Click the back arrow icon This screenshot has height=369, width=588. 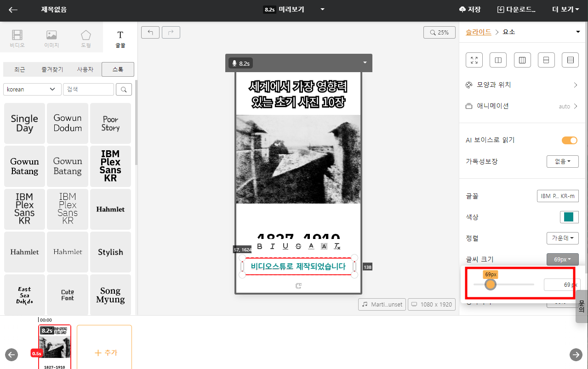click(13, 10)
